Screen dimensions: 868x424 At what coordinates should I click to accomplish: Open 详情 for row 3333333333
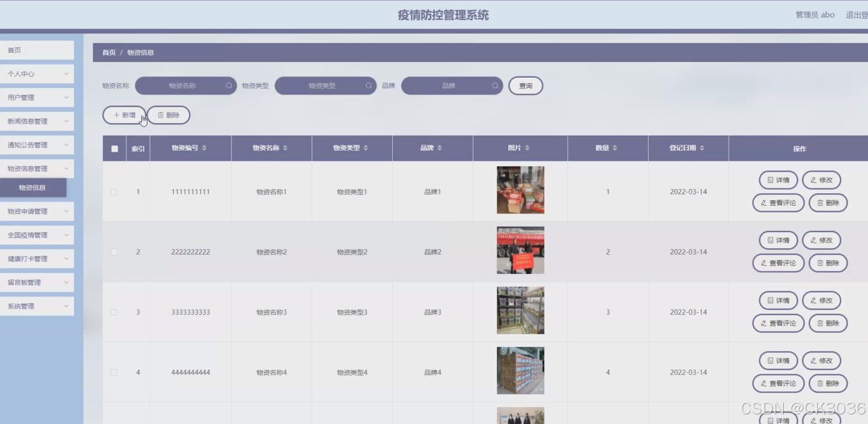coord(778,301)
